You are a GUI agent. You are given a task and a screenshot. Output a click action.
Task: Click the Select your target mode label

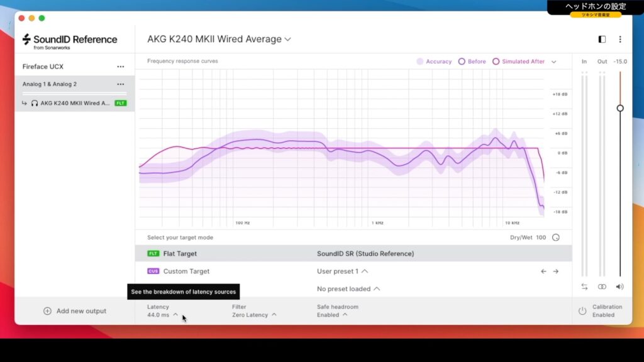180,238
